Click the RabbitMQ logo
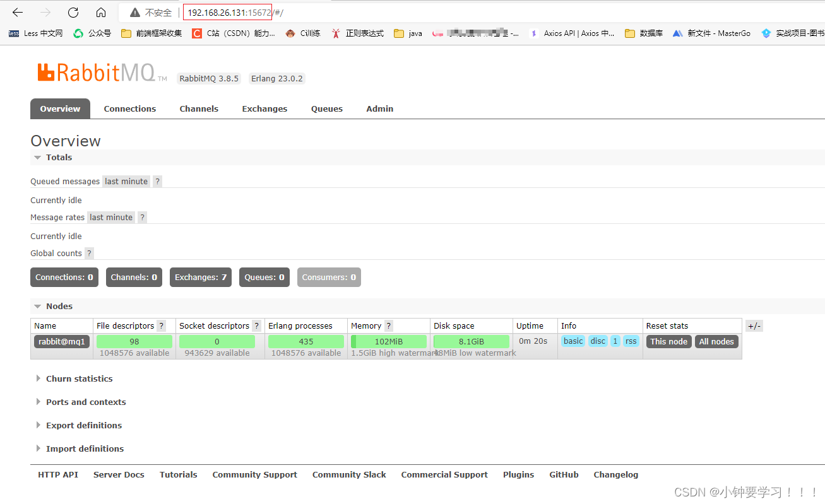825x504 pixels. [x=102, y=73]
